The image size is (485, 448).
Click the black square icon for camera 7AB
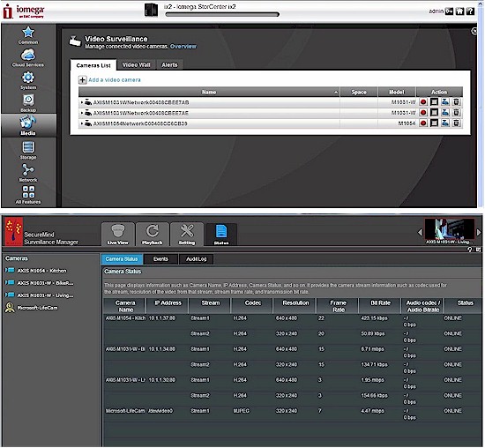pos(434,101)
